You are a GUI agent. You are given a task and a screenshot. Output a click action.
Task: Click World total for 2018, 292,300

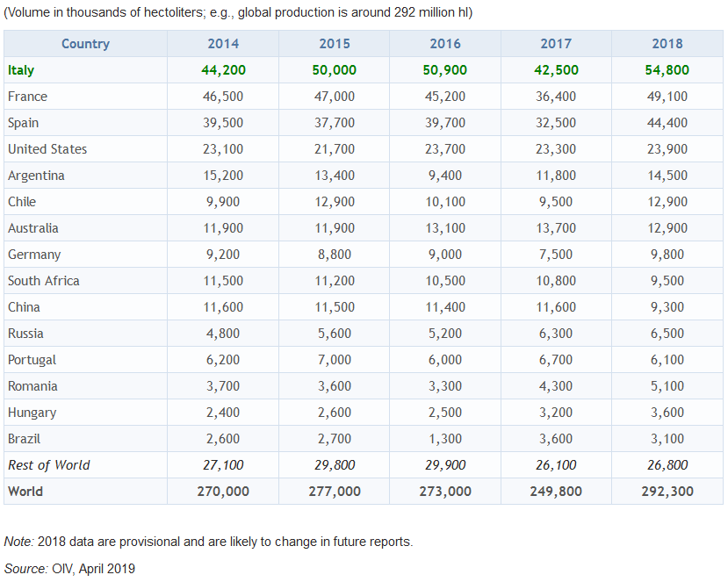(667, 492)
